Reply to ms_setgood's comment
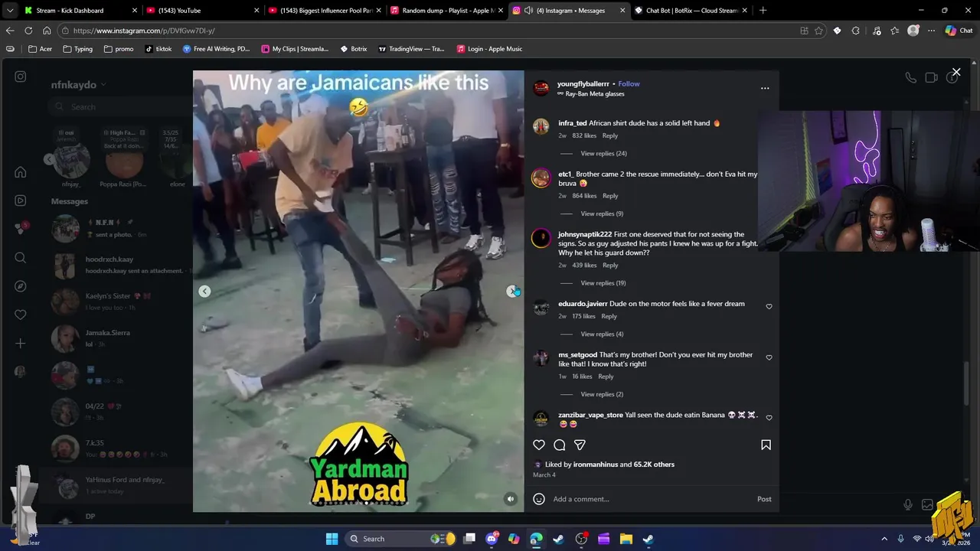Viewport: 980px width, 551px height. (606, 377)
